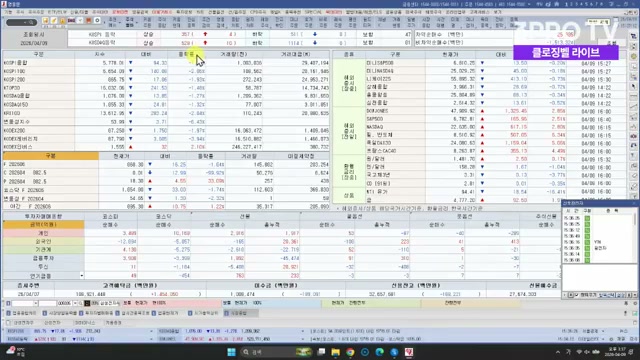The image size is (640, 360).
Task: Click the vertical scrollbar of the small popup window
Action: tap(635, 237)
